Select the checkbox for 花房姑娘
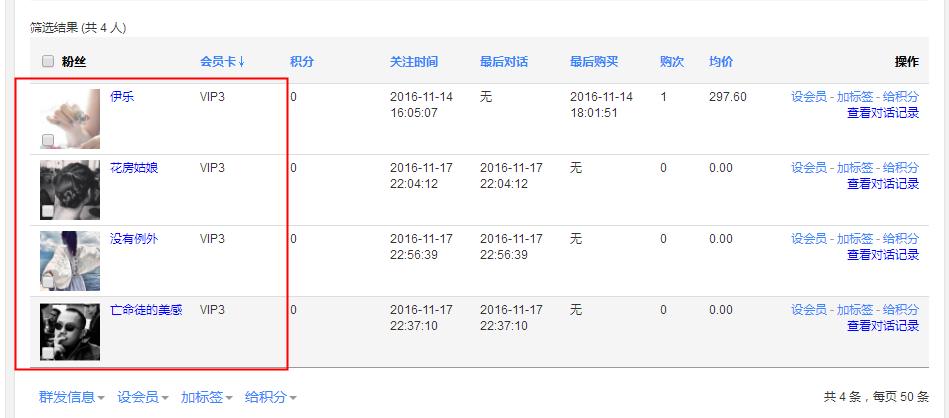 (48, 210)
